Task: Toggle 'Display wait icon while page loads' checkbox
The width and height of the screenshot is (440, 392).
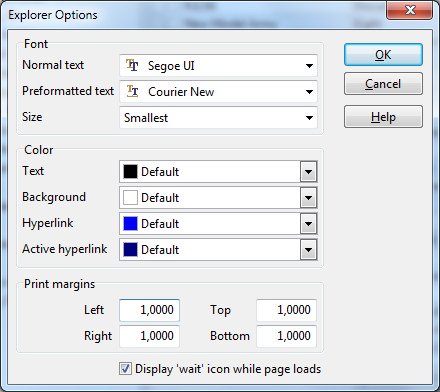Action: point(125,369)
